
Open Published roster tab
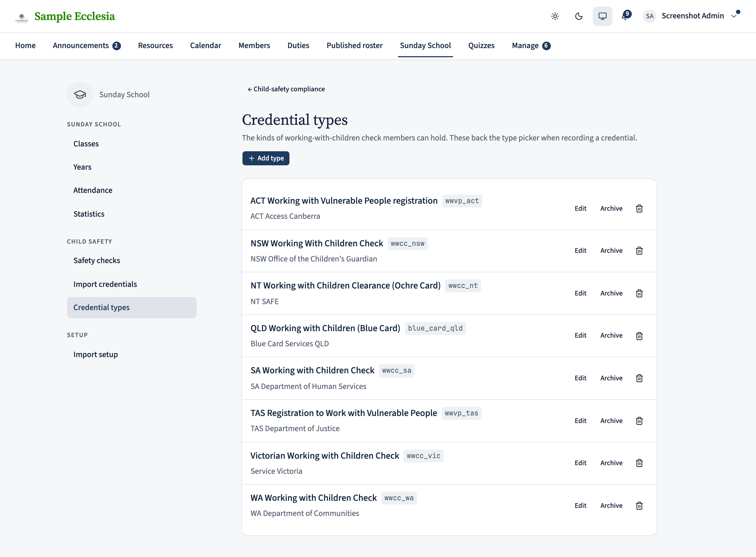(354, 46)
